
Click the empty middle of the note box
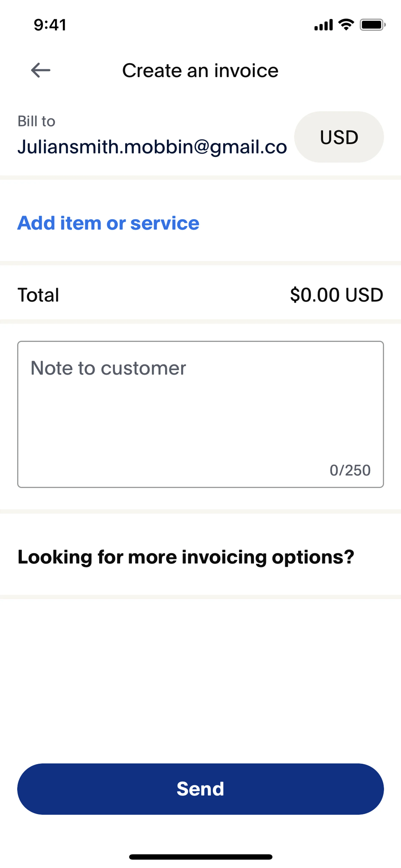coord(200,418)
